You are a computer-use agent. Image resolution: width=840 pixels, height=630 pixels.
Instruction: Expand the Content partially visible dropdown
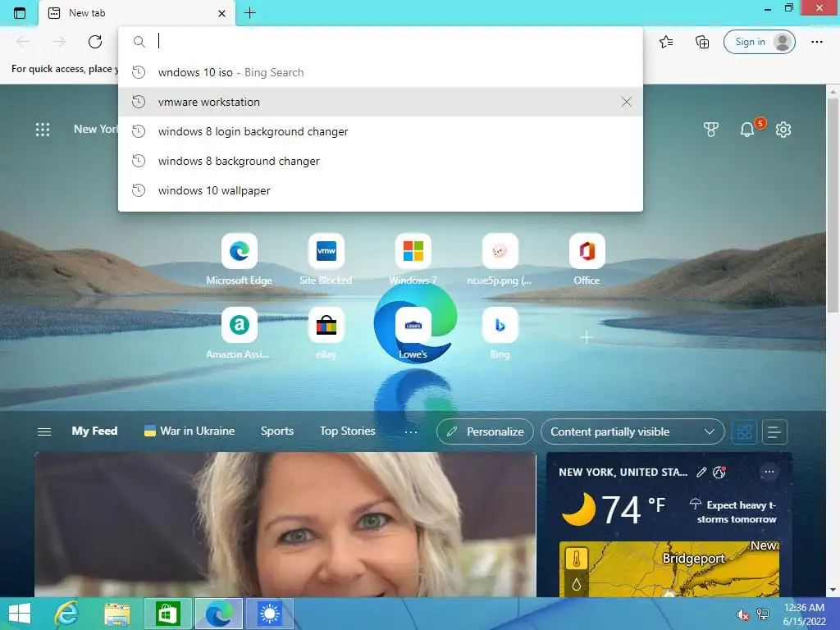pyautogui.click(x=632, y=431)
